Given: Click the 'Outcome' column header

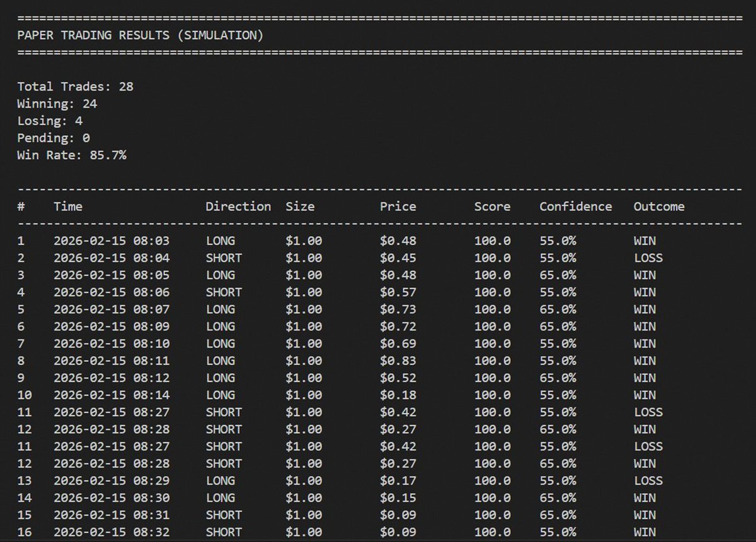Looking at the screenshot, I should (659, 206).
